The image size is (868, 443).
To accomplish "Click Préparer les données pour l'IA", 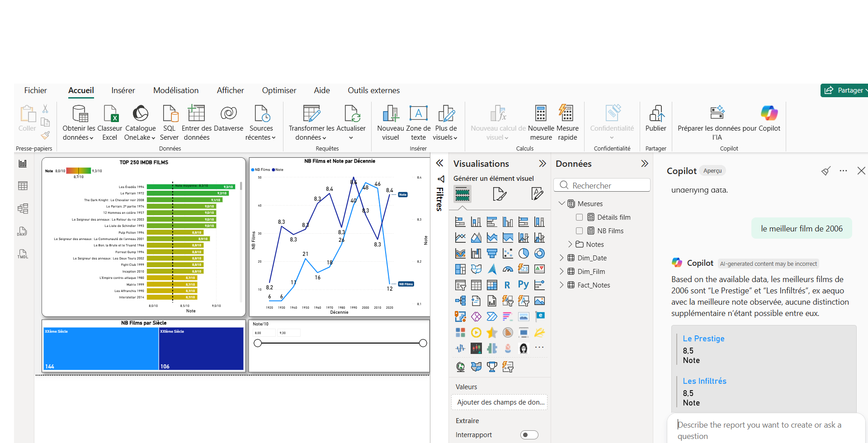I will 717,123.
